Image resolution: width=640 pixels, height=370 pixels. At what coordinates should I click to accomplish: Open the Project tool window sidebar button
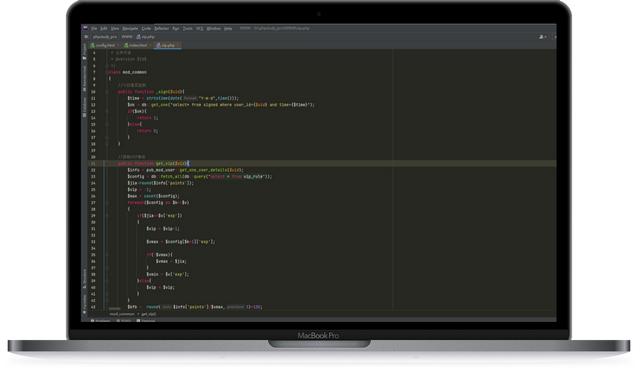coord(84,51)
